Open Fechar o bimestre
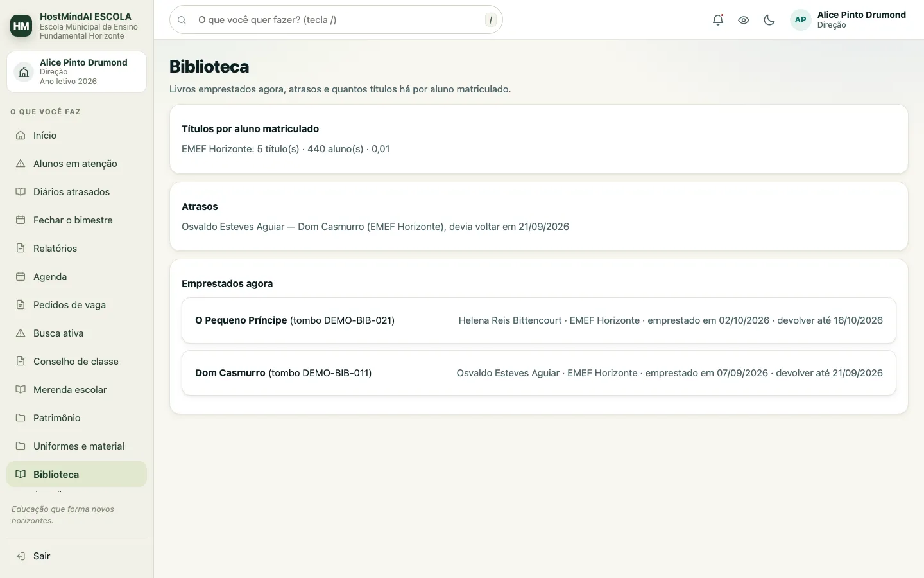This screenshot has height=578, width=924. click(77, 220)
